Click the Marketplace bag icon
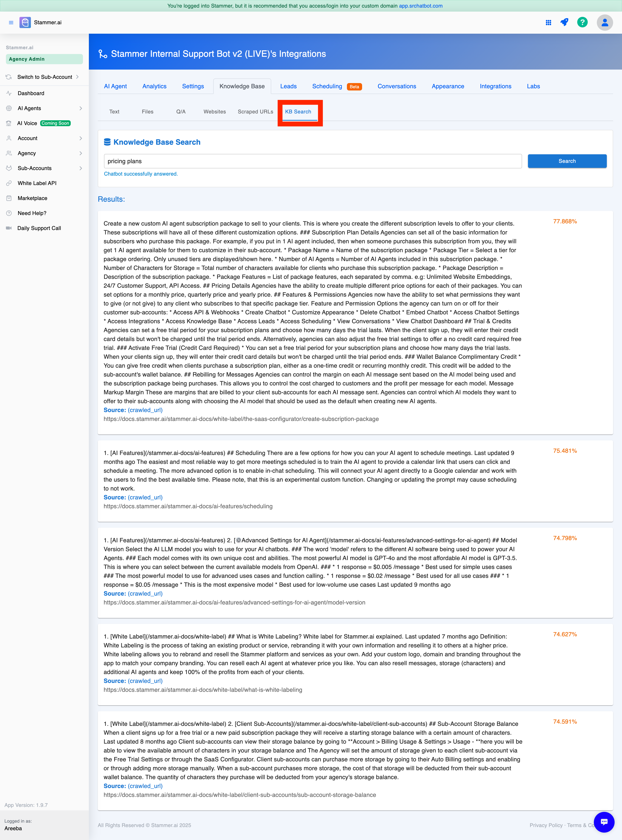The image size is (622, 840). click(x=9, y=198)
